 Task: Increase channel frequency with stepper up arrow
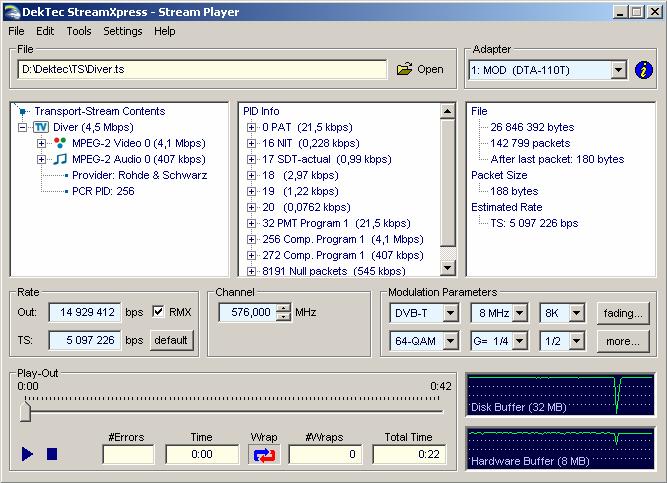pos(283,308)
